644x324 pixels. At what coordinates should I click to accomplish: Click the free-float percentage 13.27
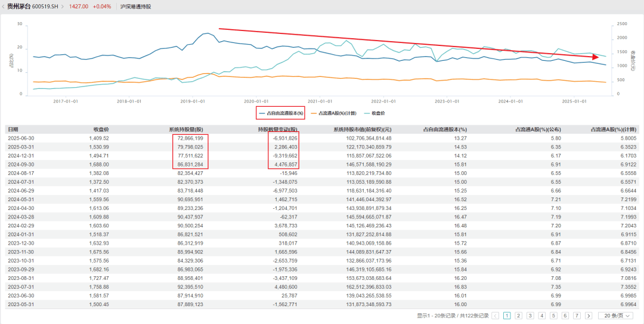coord(461,138)
